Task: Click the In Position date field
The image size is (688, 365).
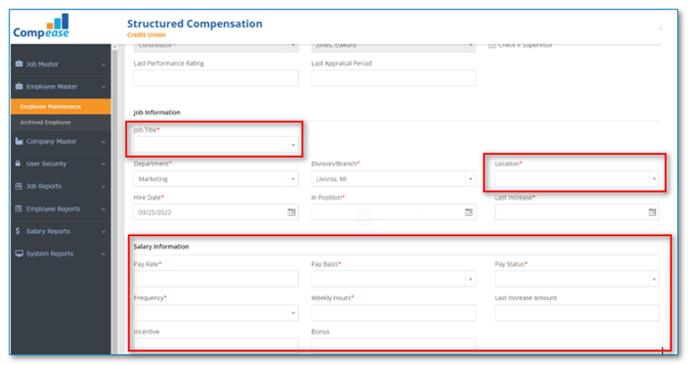Action: pyautogui.click(x=394, y=212)
